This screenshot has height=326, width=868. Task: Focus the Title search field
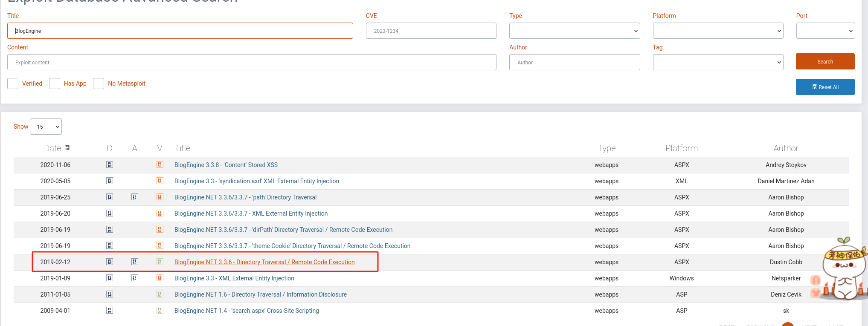[x=180, y=31]
